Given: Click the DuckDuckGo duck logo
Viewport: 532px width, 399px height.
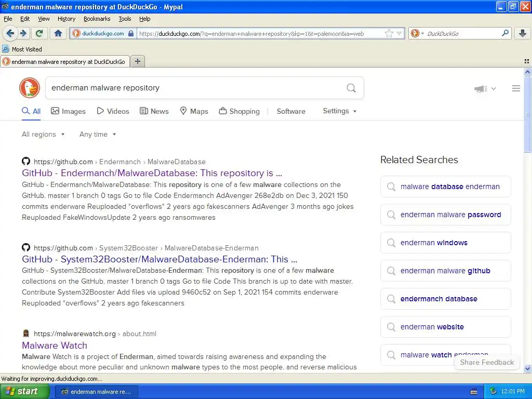Looking at the screenshot, I should point(30,88).
